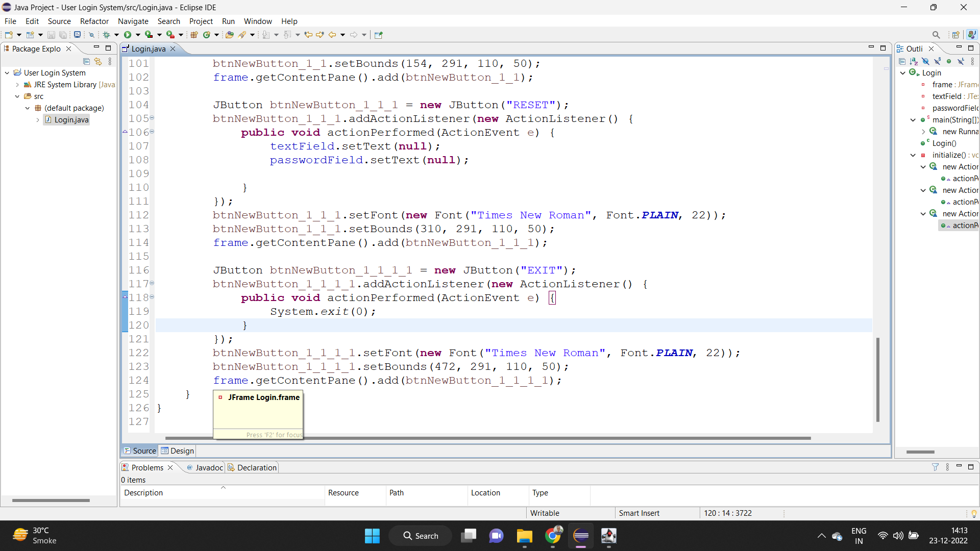Click the green Run button in toolbar
980x551 pixels.
tap(128, 35)
